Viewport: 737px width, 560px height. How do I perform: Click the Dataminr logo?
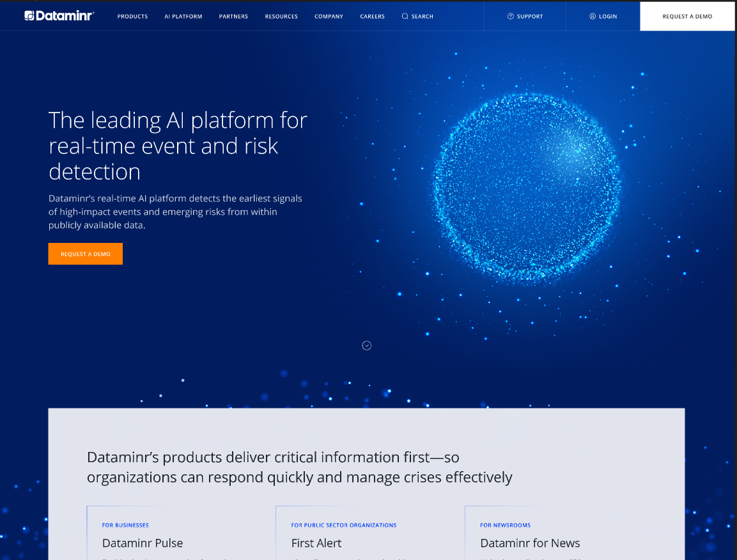[x=59, y=16]
